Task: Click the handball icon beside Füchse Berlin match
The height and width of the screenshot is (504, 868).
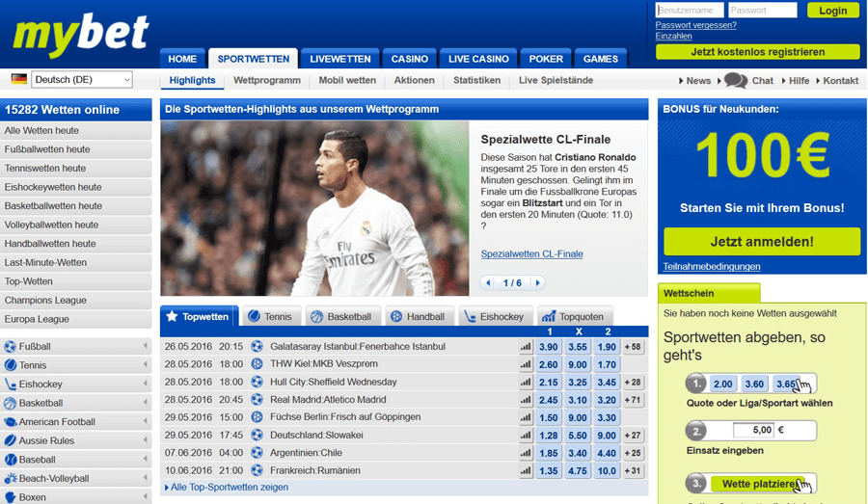Action: tap(257, 417)
